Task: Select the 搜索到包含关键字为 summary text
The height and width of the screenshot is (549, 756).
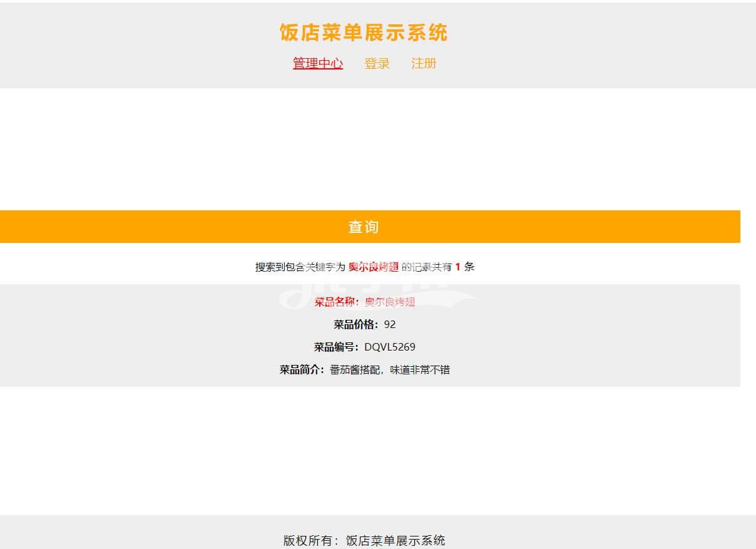Action: 300,267
